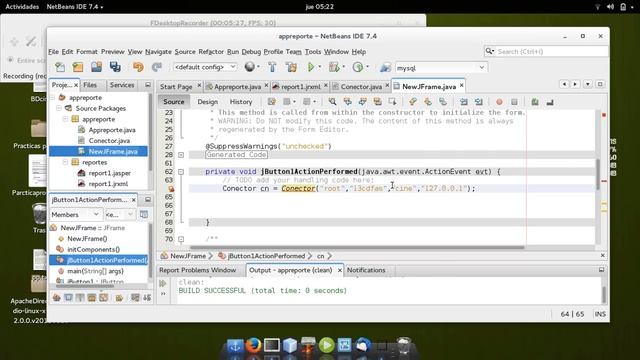Toggle Sort by Name in the Navigator
This screenshot has height=360, width=640.
tap(135, 298)
